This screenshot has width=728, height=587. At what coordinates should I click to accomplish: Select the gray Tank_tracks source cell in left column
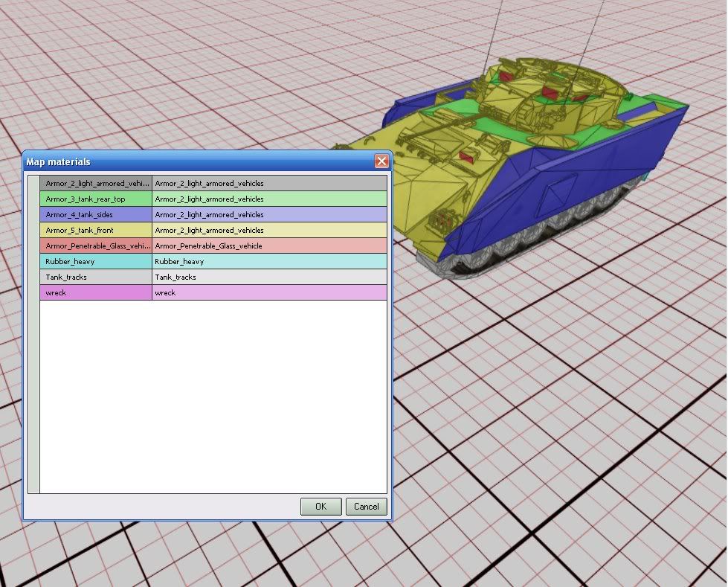coord(97,278)
